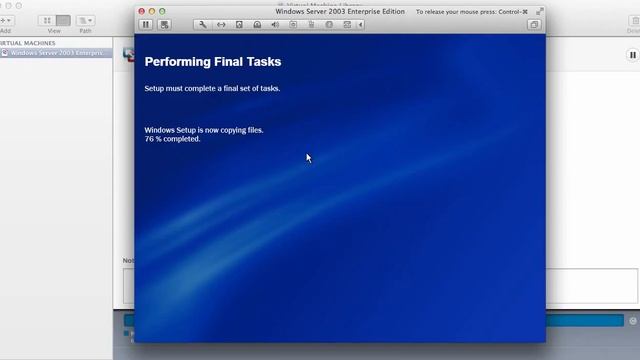Viewport: 640px width, 360px height.
Task: Click the "76 % completed." text
Action: pyautogui.click(x=172, y=139)
